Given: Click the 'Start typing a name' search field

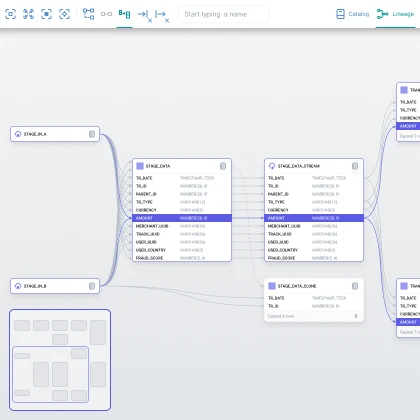Looking at the screenshot, I should click(x=223, y=14).
